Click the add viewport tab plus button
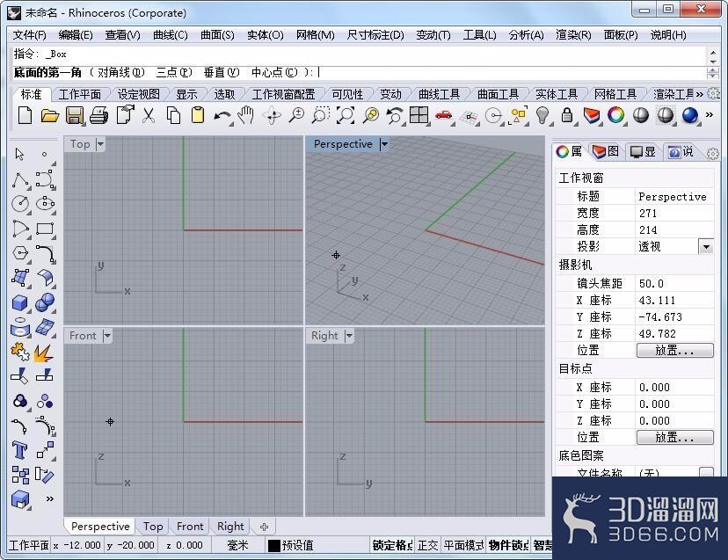The image size is (728, 560). (x=264, y=527)
